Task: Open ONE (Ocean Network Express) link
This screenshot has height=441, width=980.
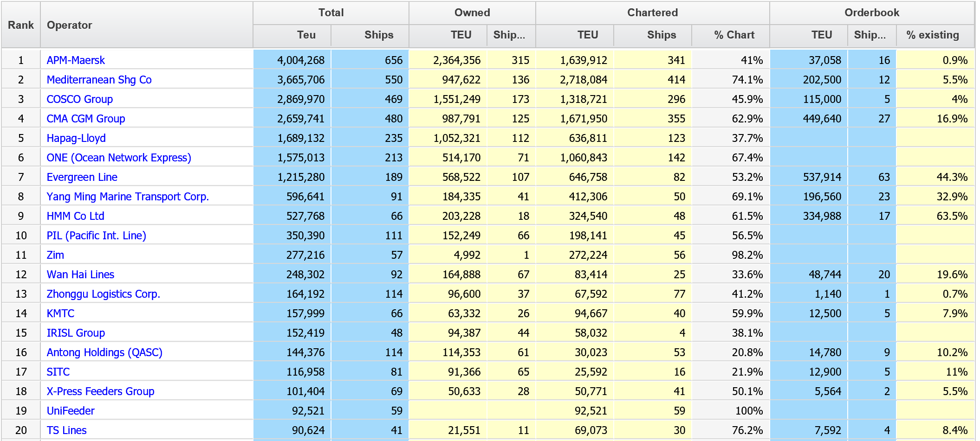Action: (x=119, y=158)
